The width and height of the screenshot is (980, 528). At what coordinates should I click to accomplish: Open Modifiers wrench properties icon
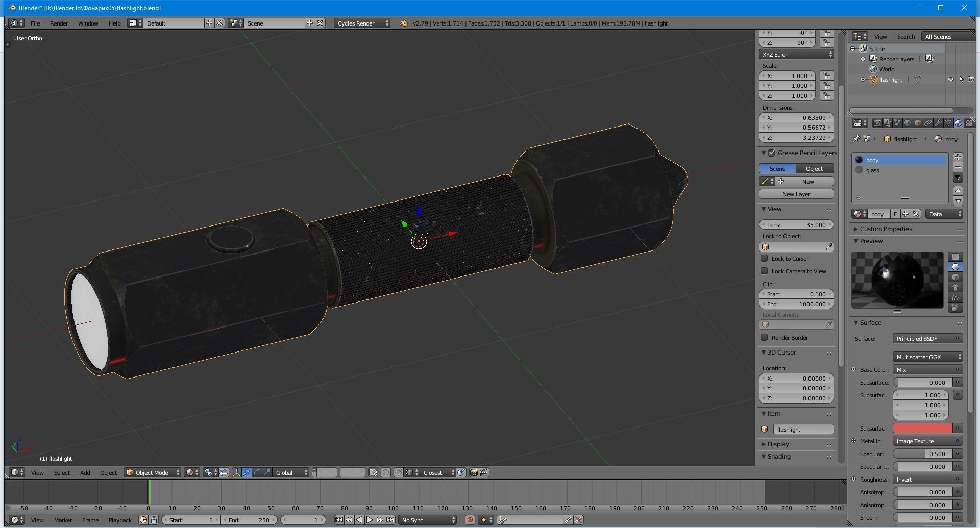pyautogui.click(x=938, y=123)
